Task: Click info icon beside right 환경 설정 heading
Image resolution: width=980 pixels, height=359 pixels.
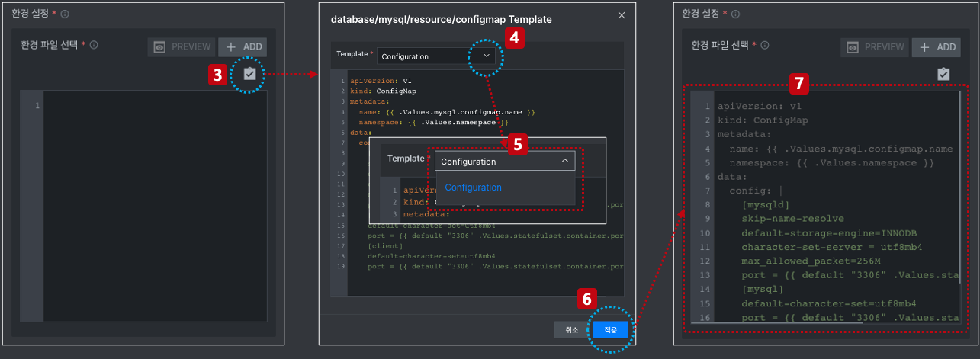Action: click(734, 14)
